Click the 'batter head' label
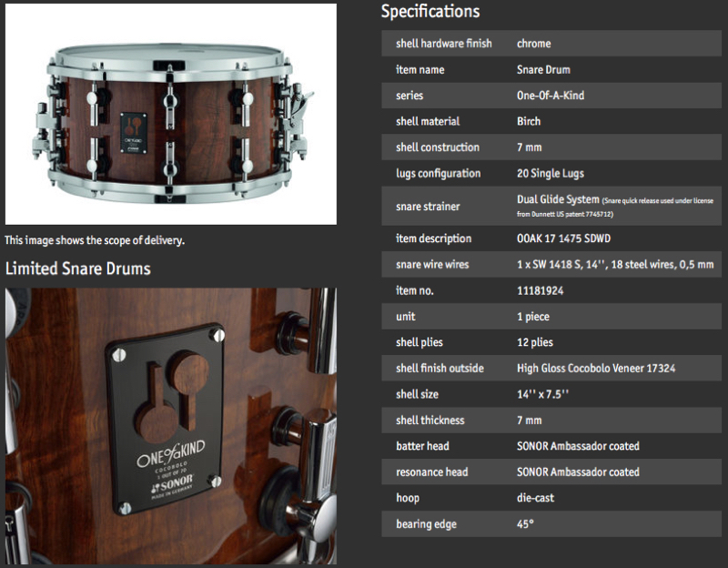 422,446
